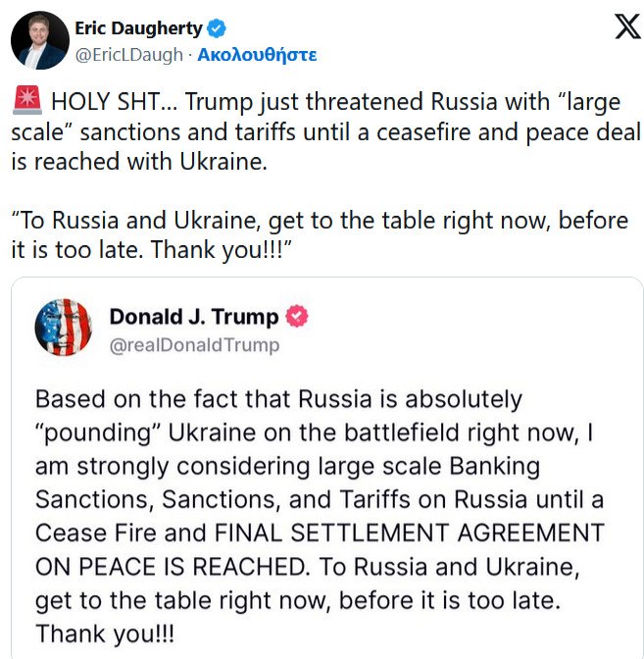Click the @realDonaldTrump handle

[x=194, y=344]
